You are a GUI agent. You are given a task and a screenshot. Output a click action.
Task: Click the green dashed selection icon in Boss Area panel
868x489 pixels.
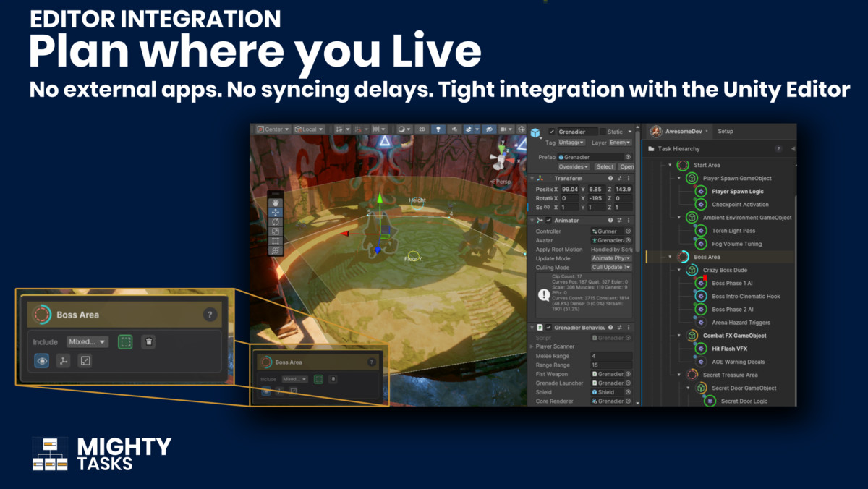point(126,341)
